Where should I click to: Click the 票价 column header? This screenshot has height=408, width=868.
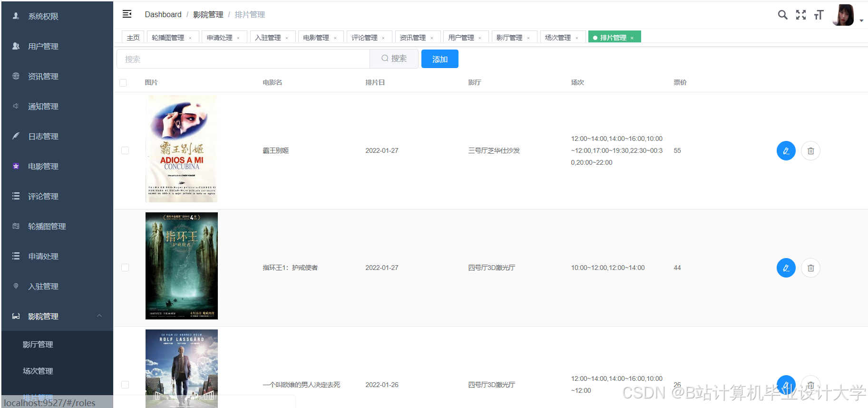[x=680, y=82]
